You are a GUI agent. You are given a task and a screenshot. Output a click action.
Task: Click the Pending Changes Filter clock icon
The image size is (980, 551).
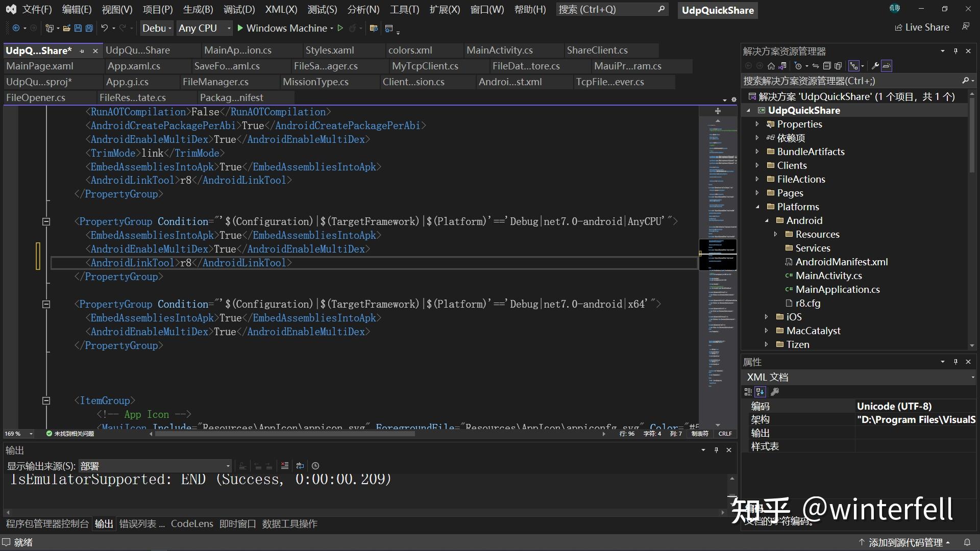(798, 66)
